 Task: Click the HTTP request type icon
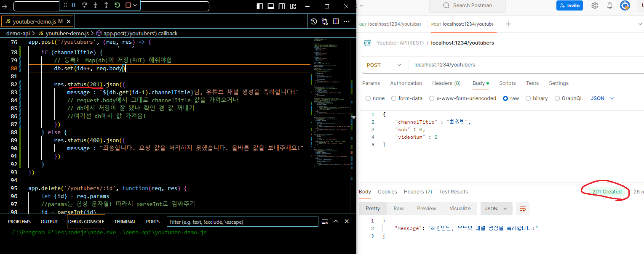coord(367,43)
